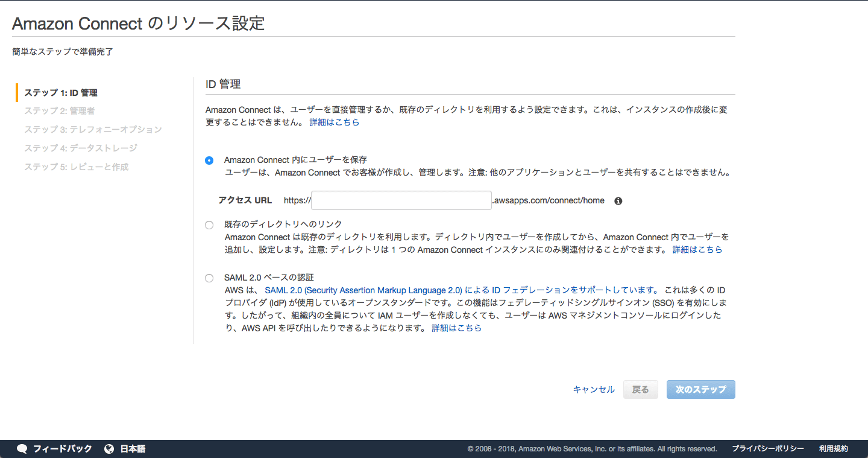Open ステップ 5: レビューと作成
Image resolution: width=868 pixels, height=458 pixels.
point(77,167)
